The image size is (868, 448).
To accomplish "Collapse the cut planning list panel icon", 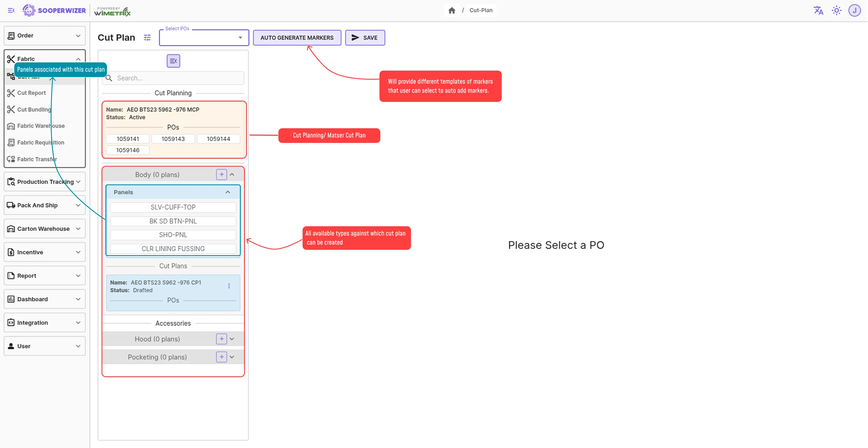I will 173,61.
